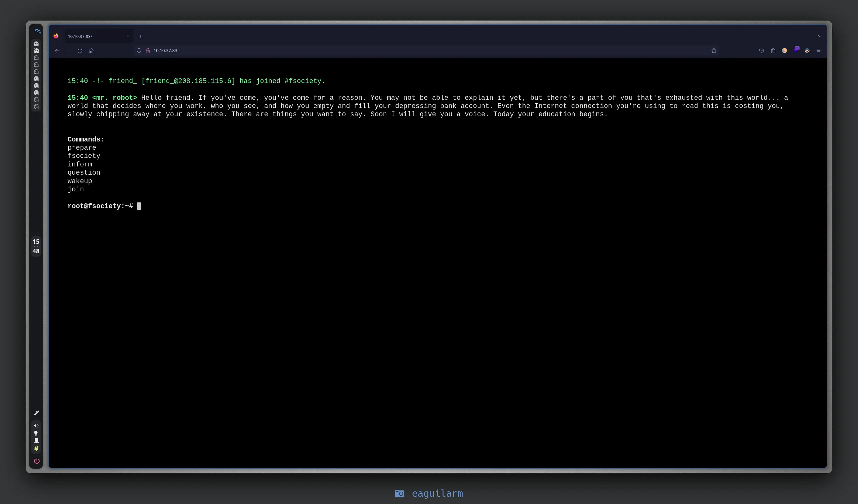Reload the current page
The height and width of the screenshot is (504, 858).
(x=80, y=51)
